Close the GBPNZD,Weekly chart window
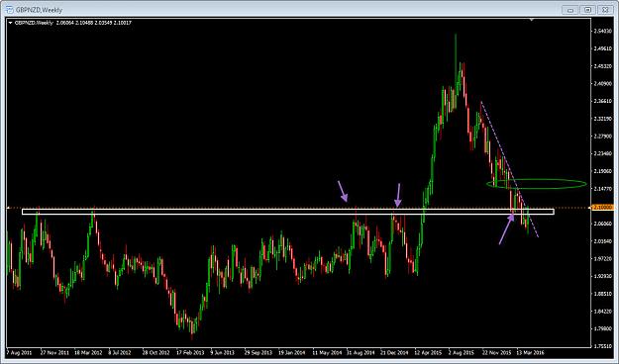The height and width of the screenshot is (364, 619). tap(605, 10)
